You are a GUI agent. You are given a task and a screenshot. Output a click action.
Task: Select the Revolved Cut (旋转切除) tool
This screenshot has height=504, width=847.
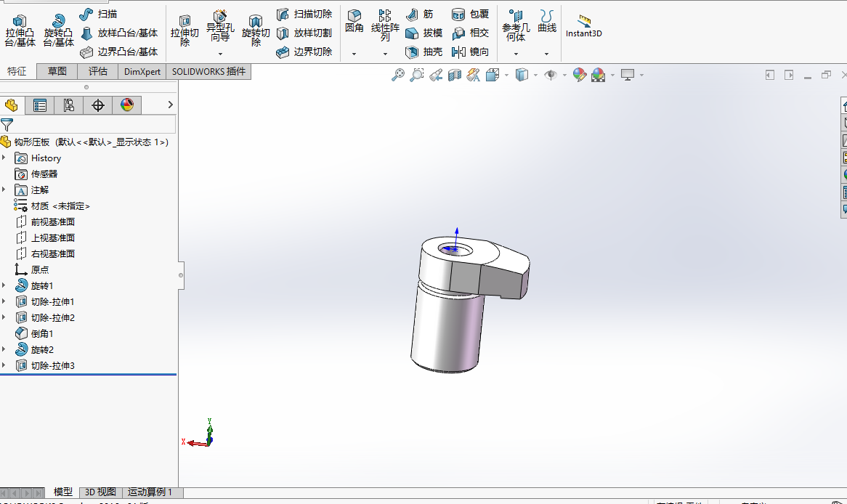pos(256,31)
